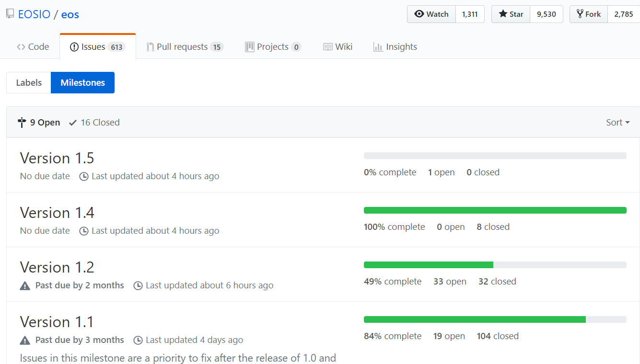Show the 9 Open milestones
The image size is (640, 364).
pyautogui.click(x=39, y=123)
